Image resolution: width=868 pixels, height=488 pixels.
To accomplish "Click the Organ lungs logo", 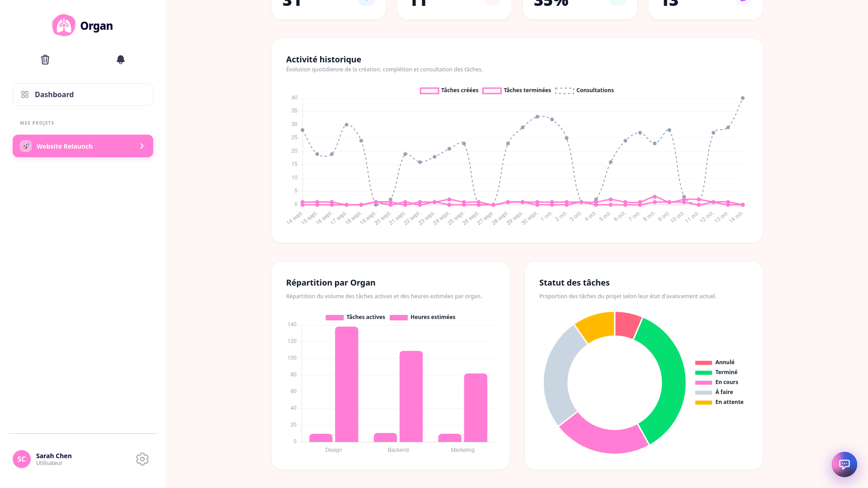I will [64, 25].
